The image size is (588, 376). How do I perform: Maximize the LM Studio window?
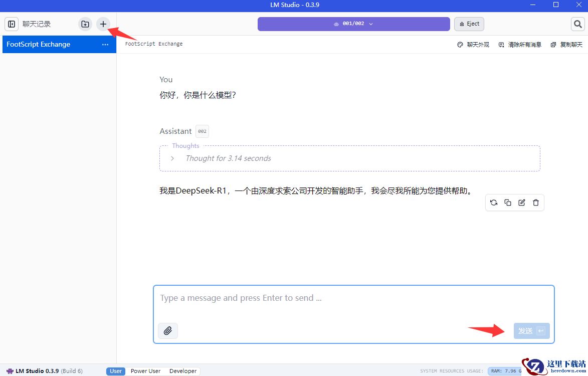[556, 5]
